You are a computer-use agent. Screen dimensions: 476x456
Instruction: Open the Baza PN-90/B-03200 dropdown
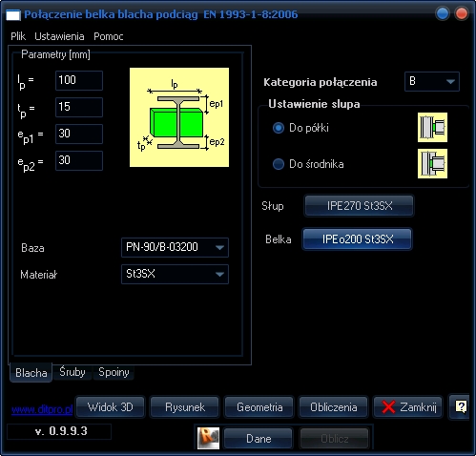(x=175, y=247)
